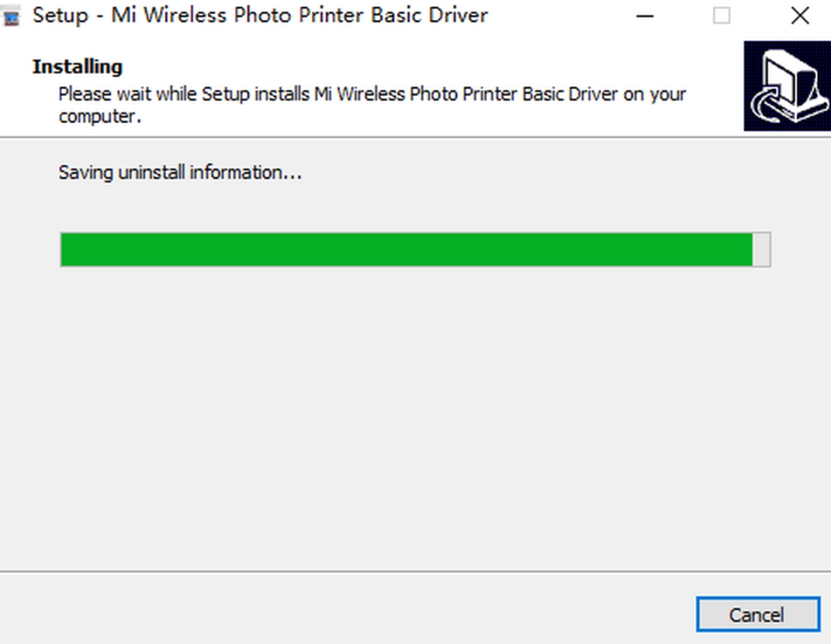Screen dimensions: 831x644
Task: Click the blank grey area below the progress bar
Action: (415, 415)
